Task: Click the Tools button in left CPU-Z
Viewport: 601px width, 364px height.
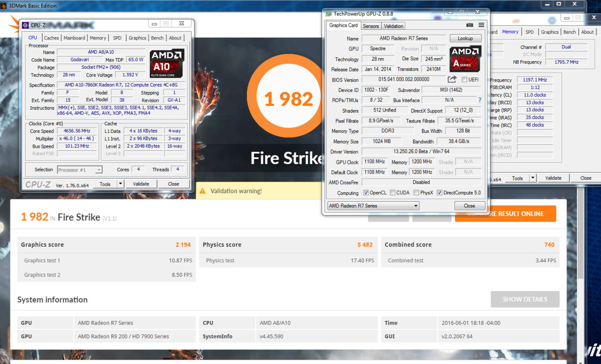Action: [x=105, y=184]
